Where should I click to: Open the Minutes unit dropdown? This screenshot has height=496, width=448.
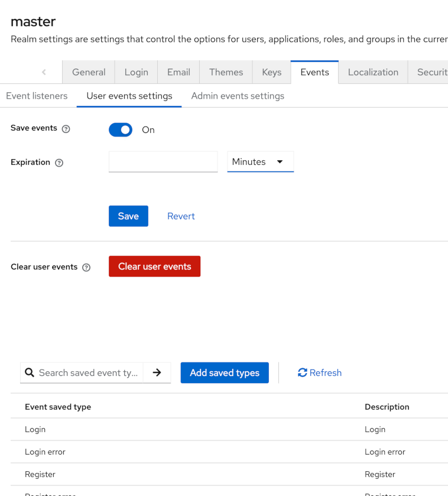point(261,161)
